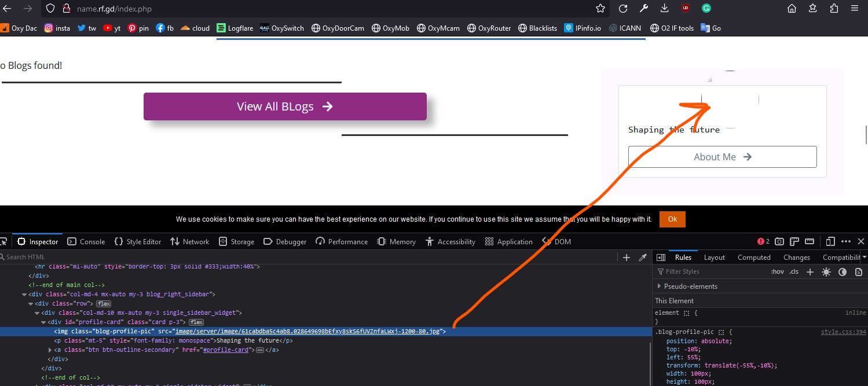Open Responsive Design Mode icon
Image resolution: width=868 pixels, height=386 pixels.
830,241
